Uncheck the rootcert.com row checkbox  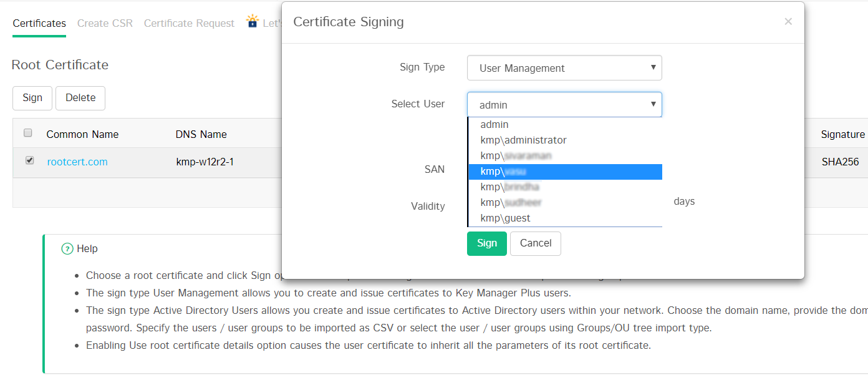[29, 161]
